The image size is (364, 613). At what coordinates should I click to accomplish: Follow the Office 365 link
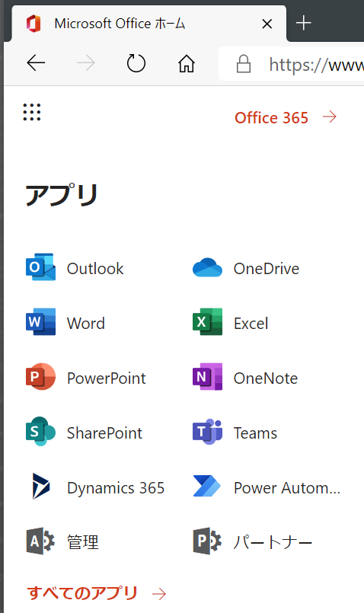tap(286, 117)
